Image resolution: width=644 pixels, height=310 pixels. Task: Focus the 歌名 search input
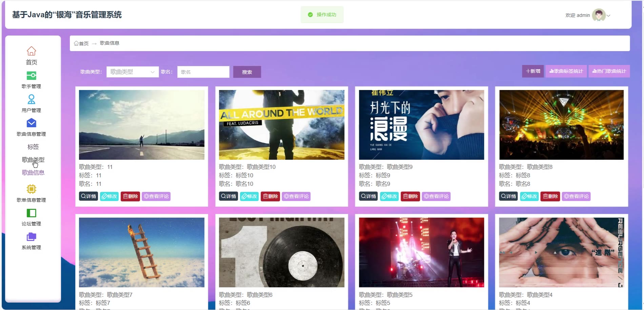click(x=203, y=72)
